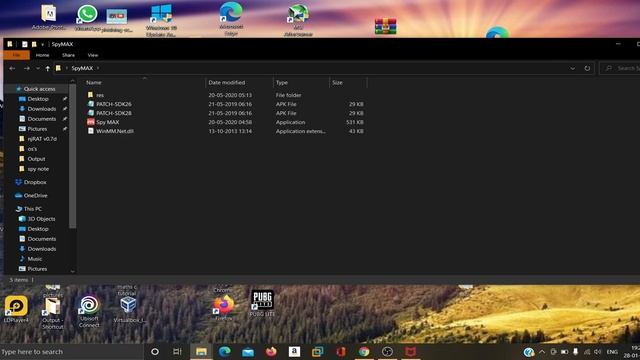Open the spy note folder in sidebar
640x360 pixels.
[38, 169]
